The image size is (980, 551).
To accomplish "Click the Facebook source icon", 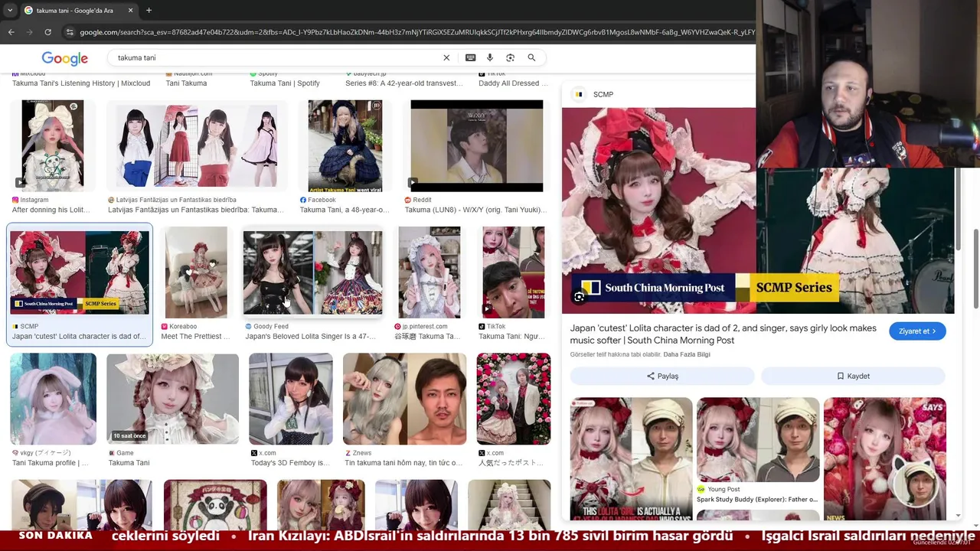I will (303, 200).
